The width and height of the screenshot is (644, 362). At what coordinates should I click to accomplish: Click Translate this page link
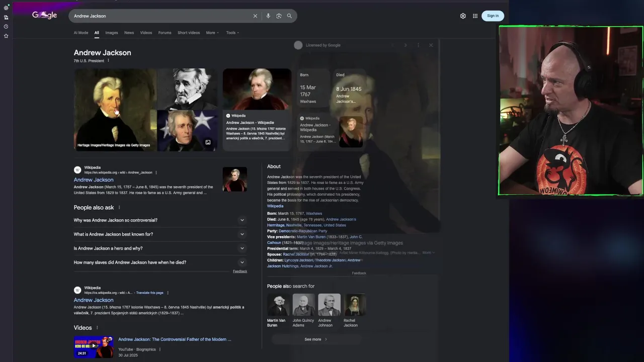[x=149, y=293]
